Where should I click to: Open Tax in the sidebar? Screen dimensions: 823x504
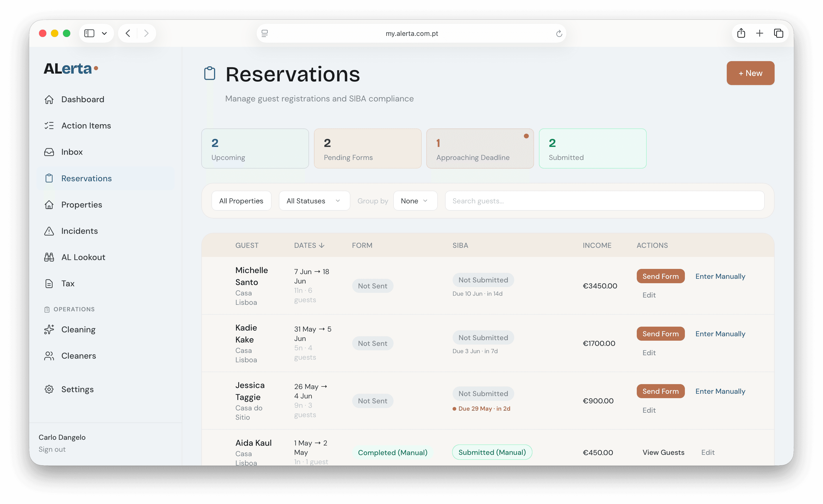tap(106, 283)
